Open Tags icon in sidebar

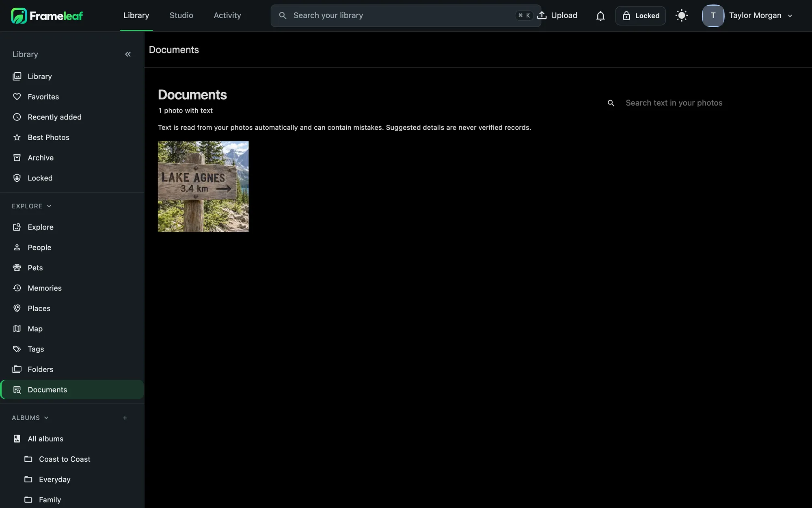click(x=17, y=349)
